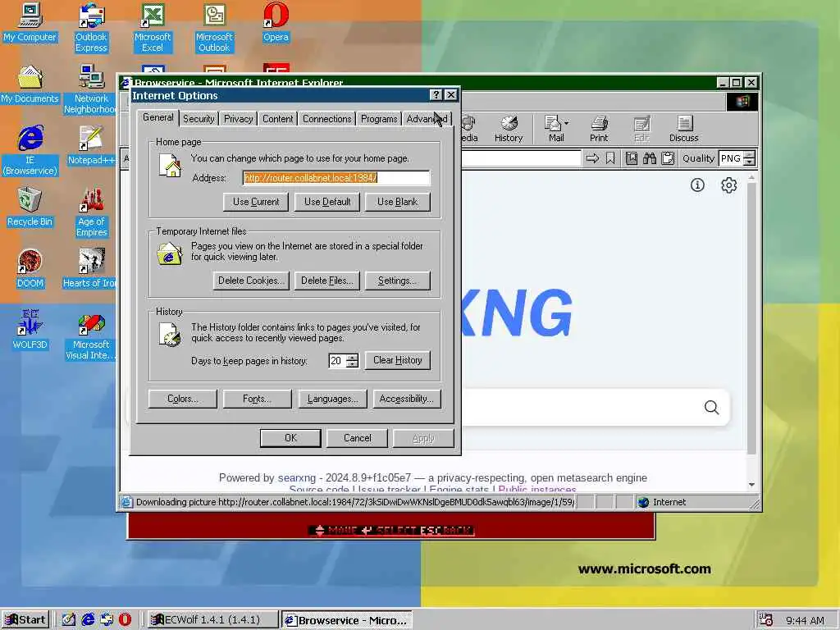Screen dimensions: 840x630
Task: Open Microsoft Outlook desktop shortcut
Action: pos(214,28)
